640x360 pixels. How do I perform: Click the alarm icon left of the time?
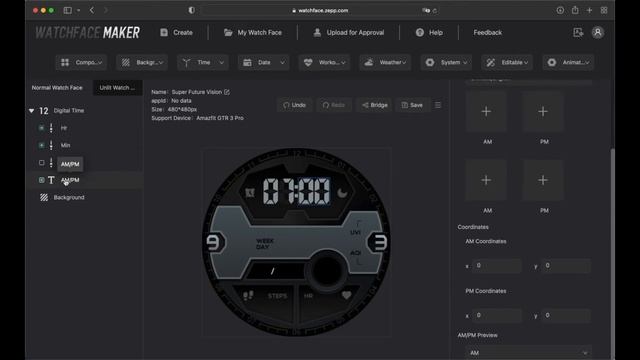click(x=250, y=193)
